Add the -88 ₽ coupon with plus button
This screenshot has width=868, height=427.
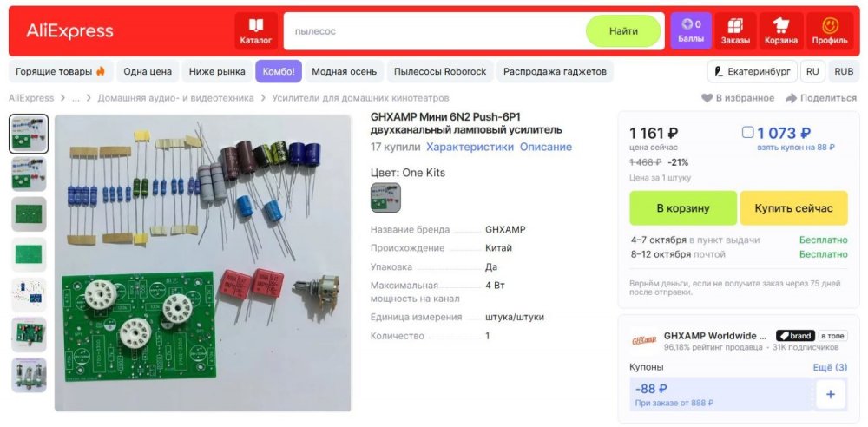coord(831,394)
